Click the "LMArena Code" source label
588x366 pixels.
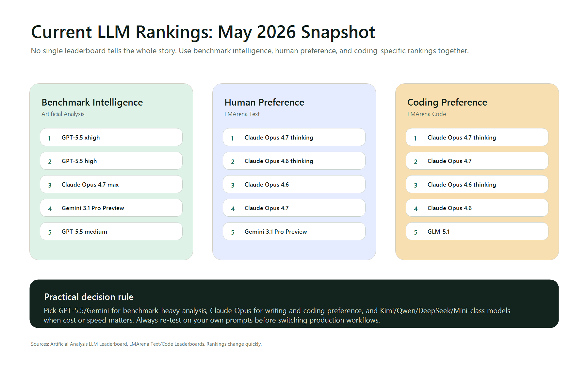tap(426, 114)
